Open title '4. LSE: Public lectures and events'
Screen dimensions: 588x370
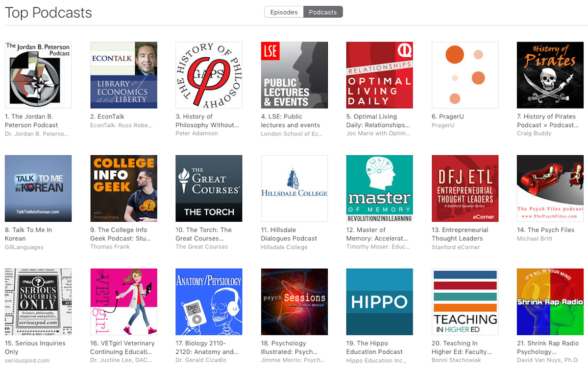291,121
